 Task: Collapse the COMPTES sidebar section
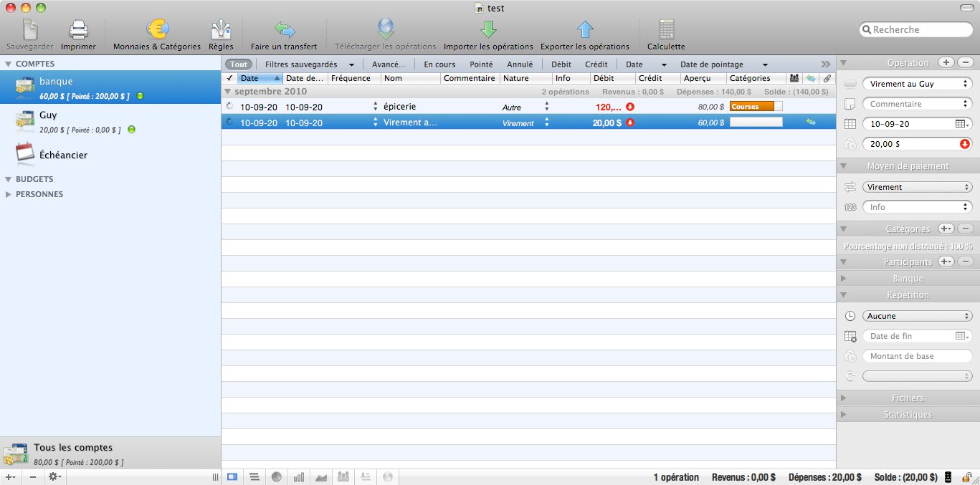tap(9, 64)
